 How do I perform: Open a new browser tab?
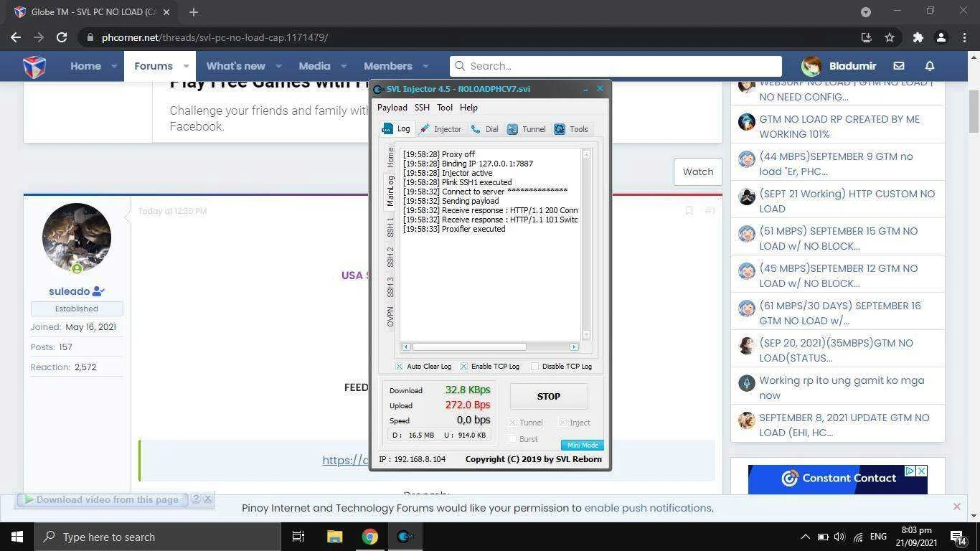[193, 11]
